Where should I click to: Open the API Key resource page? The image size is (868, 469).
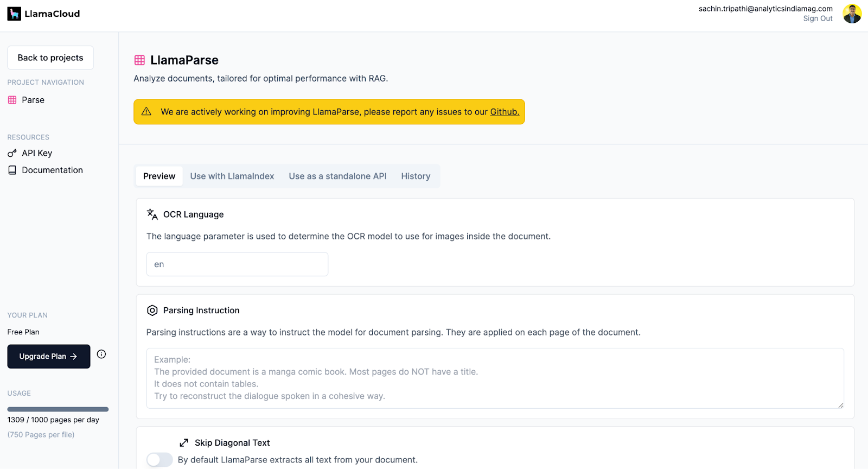coord(37,153)
